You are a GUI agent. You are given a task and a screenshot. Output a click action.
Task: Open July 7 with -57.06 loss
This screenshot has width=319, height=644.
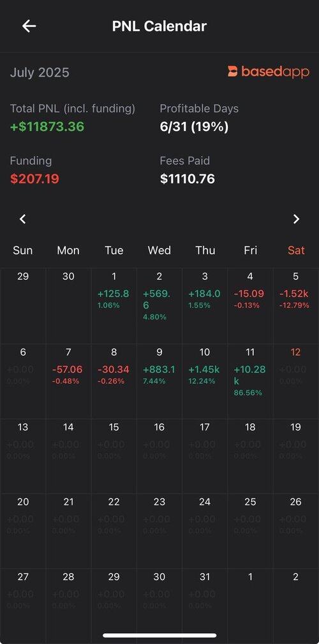tap(68, 381)
